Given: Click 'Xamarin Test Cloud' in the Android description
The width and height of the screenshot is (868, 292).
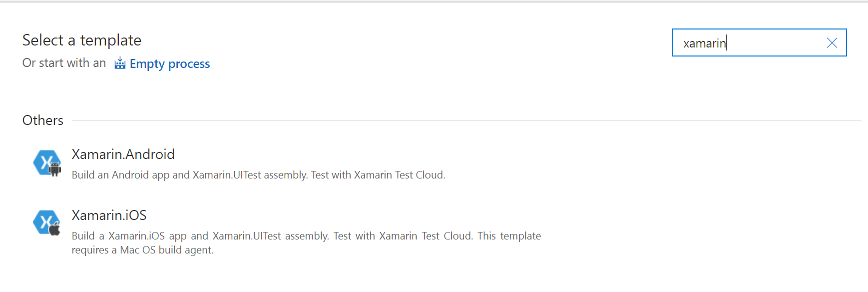Looking at the screenshot, I should point(399,175).
